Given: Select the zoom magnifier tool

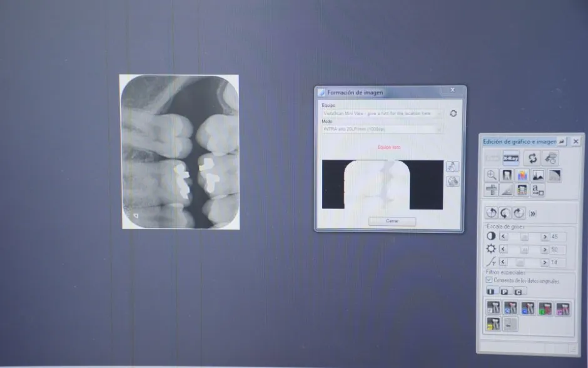Looking at the screenshot, I should coord(492,176).
